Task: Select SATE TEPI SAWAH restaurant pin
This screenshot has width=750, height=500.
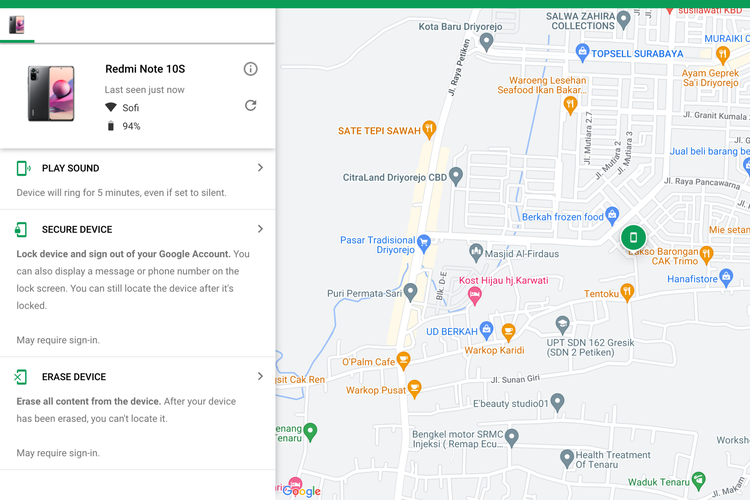Action: (x=429, y=128)
